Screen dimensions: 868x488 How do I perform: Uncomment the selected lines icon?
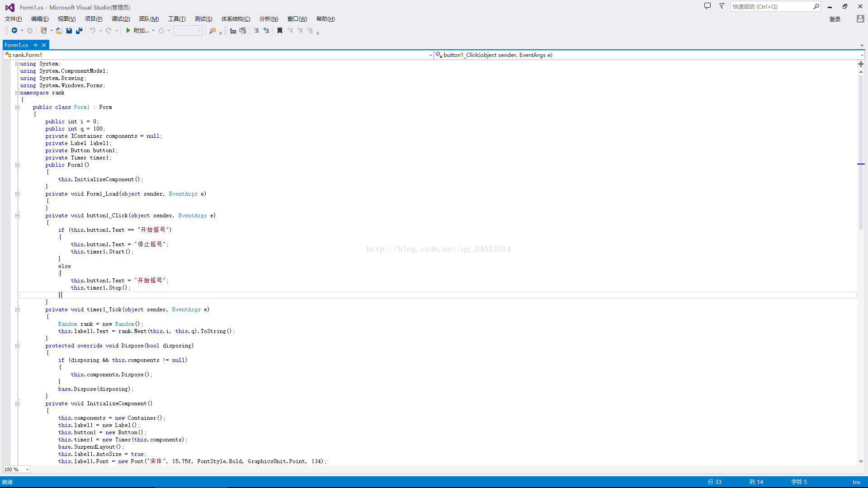(x=266, y=31)
